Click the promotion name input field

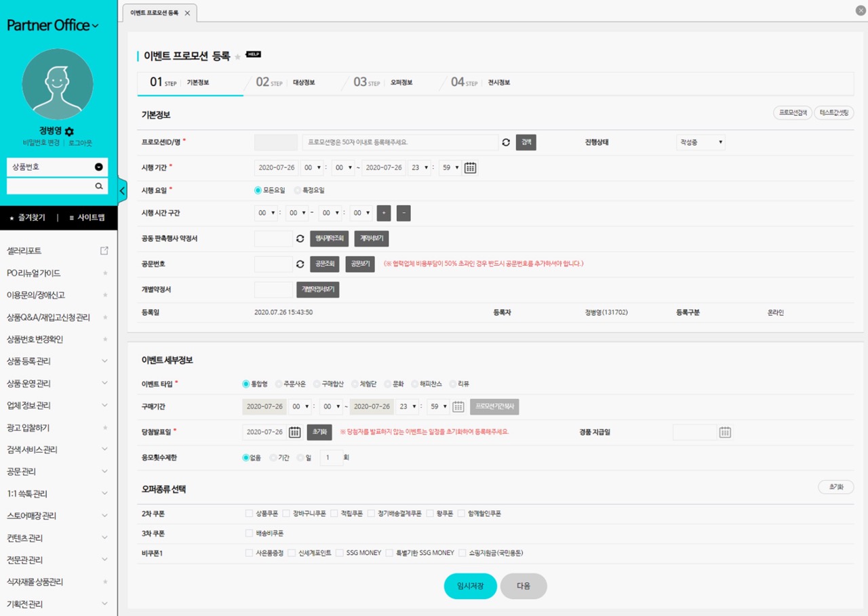pos(400,142)
